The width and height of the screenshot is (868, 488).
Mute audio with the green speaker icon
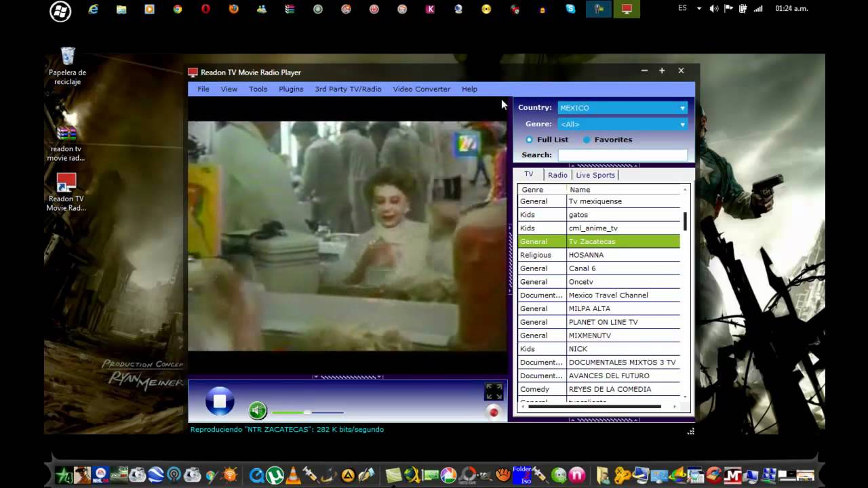(x=258, y=411)
